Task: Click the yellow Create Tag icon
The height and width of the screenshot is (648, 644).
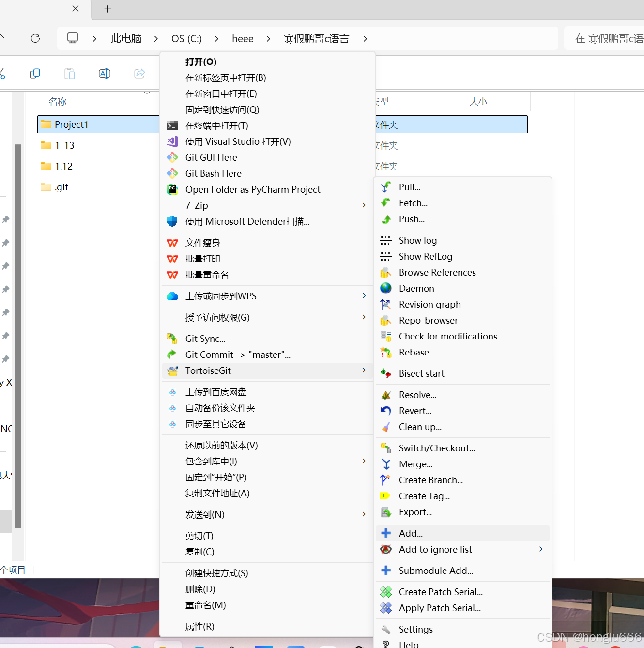Action: point(385,495)
